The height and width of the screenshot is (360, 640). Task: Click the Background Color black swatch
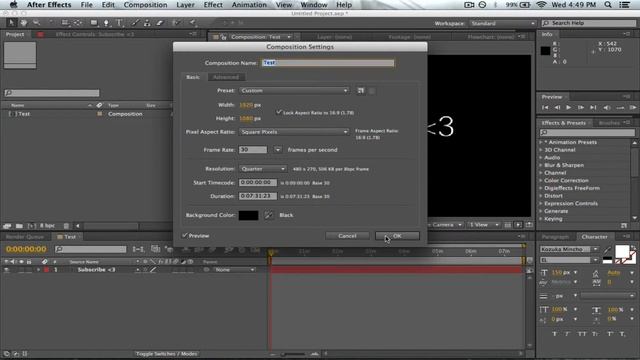(249, 215)
